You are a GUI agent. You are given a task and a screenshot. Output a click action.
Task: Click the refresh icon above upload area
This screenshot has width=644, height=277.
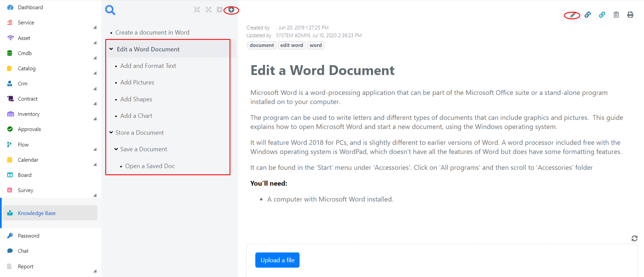click(635, 239)
